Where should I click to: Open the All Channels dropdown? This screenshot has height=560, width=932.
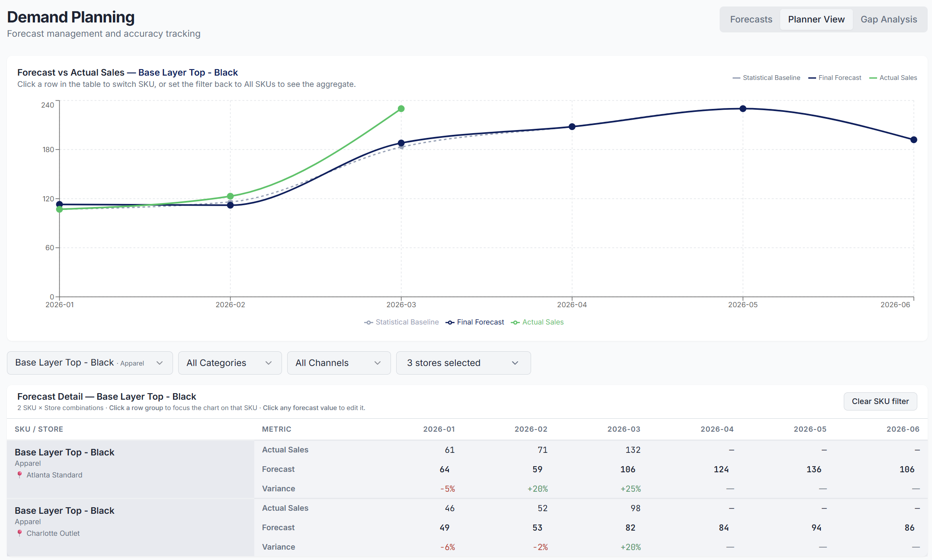(339, 363)
